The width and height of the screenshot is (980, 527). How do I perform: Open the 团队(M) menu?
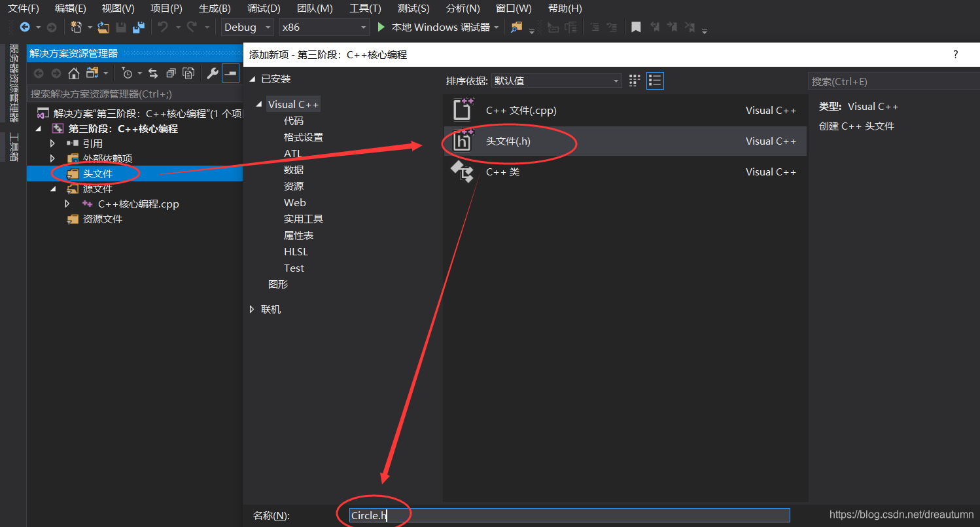[315, 9]
